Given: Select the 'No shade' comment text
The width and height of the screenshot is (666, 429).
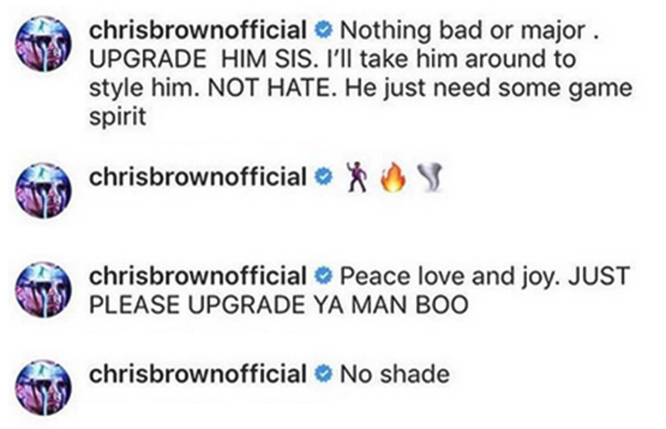Looking at the screenshot, I should pos(395,374).
